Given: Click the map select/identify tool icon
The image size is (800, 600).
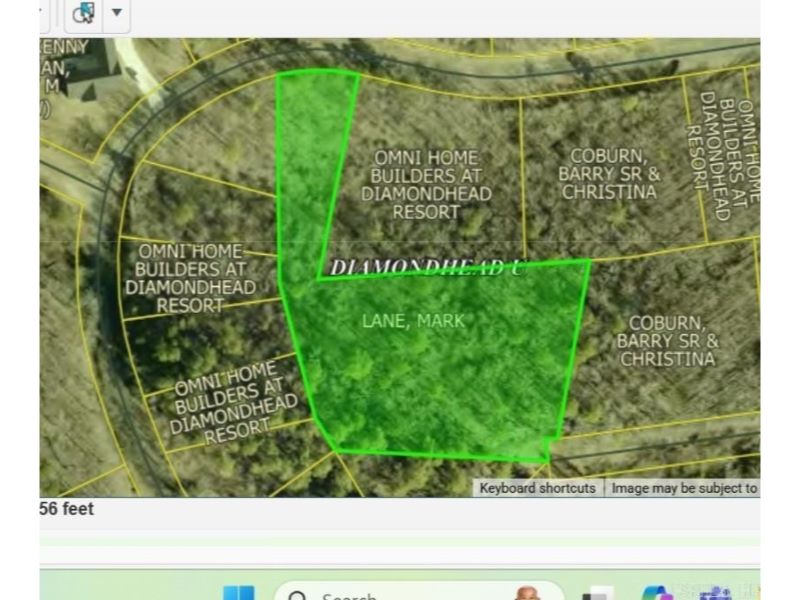Looking at the screenshot, I should coord(85,13).
